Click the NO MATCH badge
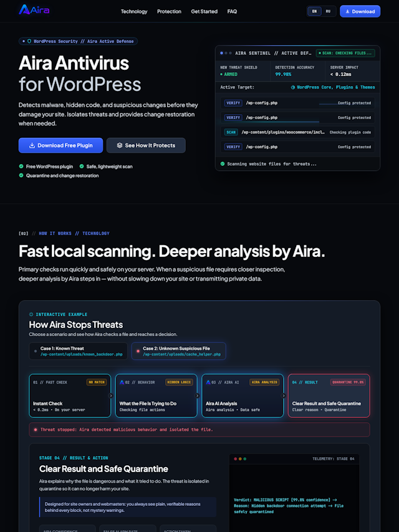399x532 pixels. (x=97, y=382)
